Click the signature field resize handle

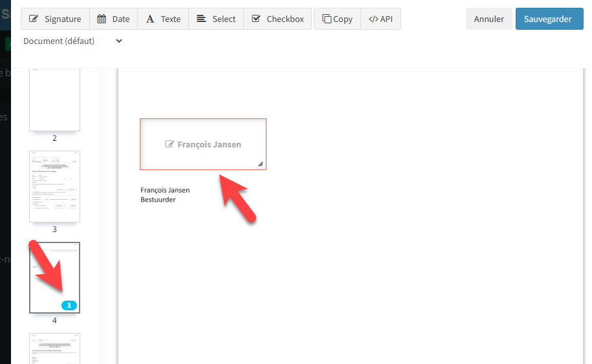point(261,164)
